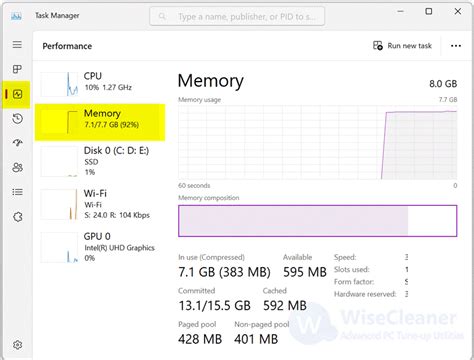The image size is (474, 360).
Task: Click the Memory composition bar
Action: tap(317, 221)
